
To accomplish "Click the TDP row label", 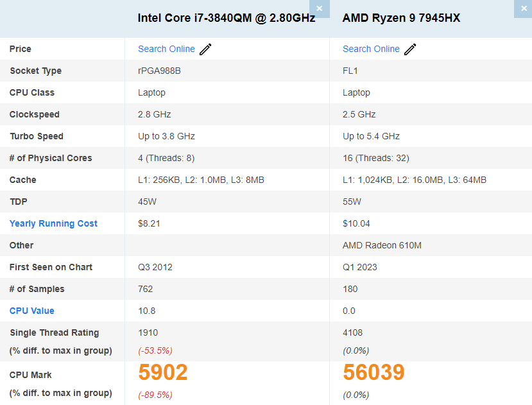I will [19, 202].
